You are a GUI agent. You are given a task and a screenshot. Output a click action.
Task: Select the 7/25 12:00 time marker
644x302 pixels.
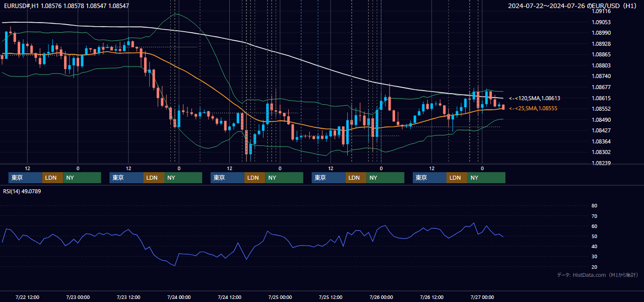331,297
